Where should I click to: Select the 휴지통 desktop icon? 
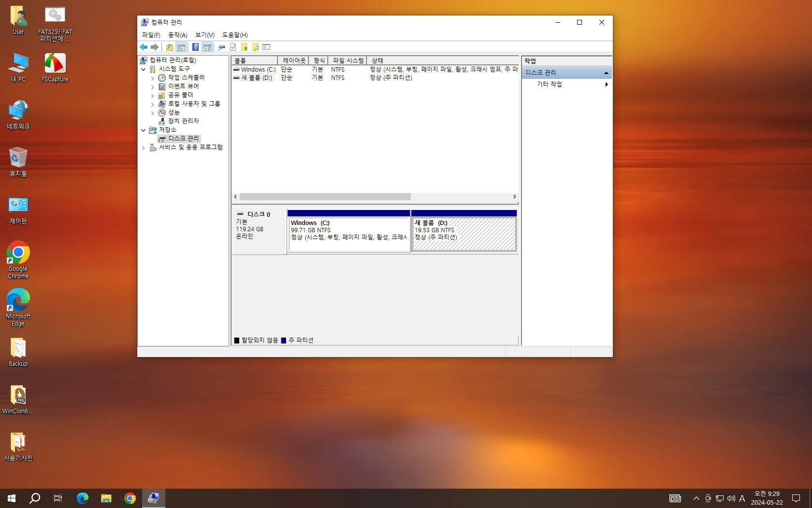point(18,162)
